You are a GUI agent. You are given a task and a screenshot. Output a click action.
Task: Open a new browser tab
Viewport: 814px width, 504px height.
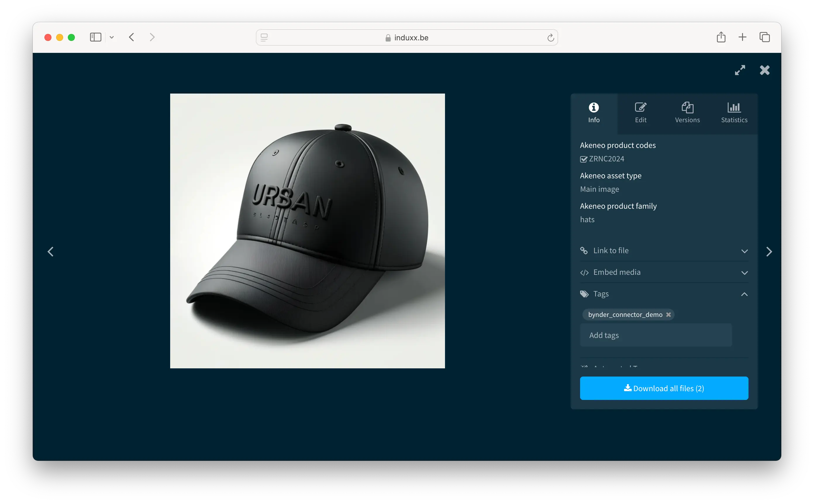(x=742, y=37)
